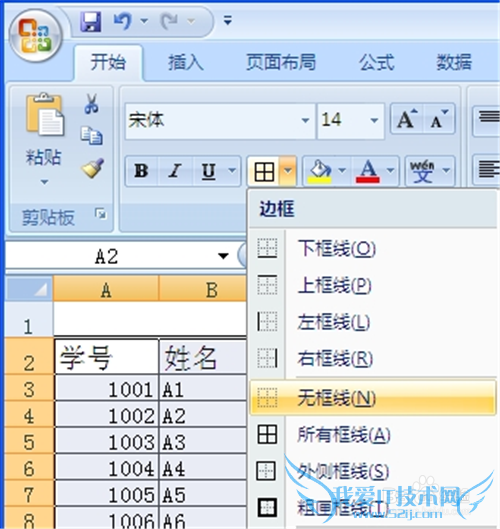Choose 下框线(O) bottom border
This screenshot has width=500, height=529.
pyautogui.click(x=372, y=249)
